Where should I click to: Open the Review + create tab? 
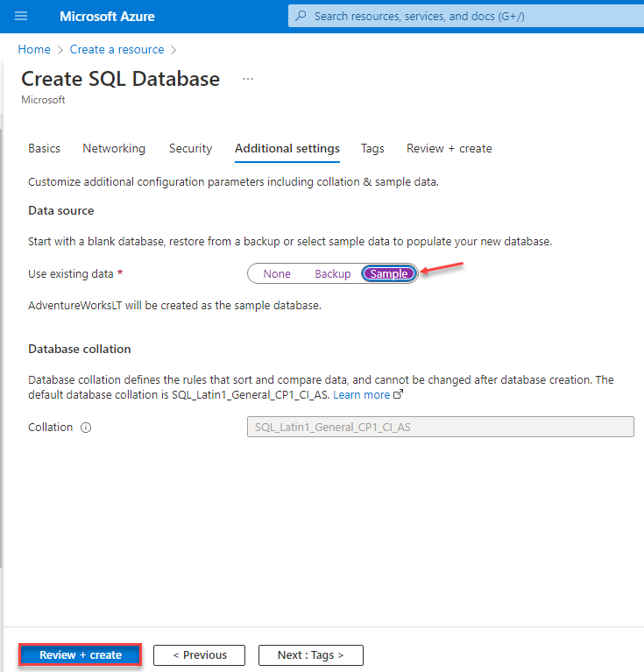(449, 148)
